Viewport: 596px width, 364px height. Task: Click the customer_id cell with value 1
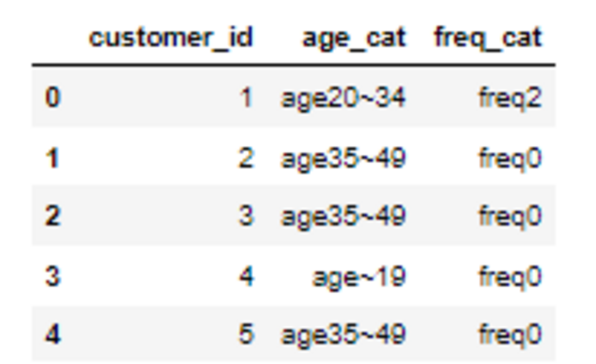tap(246, 98)
